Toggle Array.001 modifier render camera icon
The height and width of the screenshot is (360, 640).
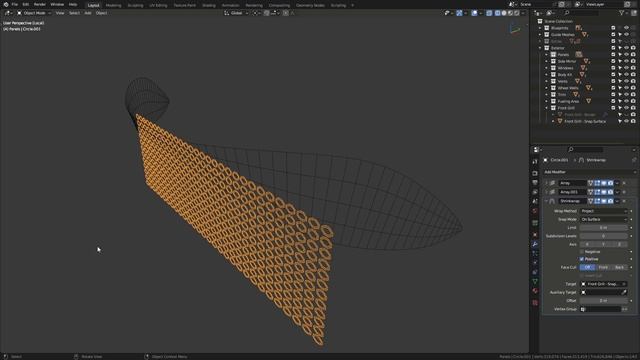point(610,192)
